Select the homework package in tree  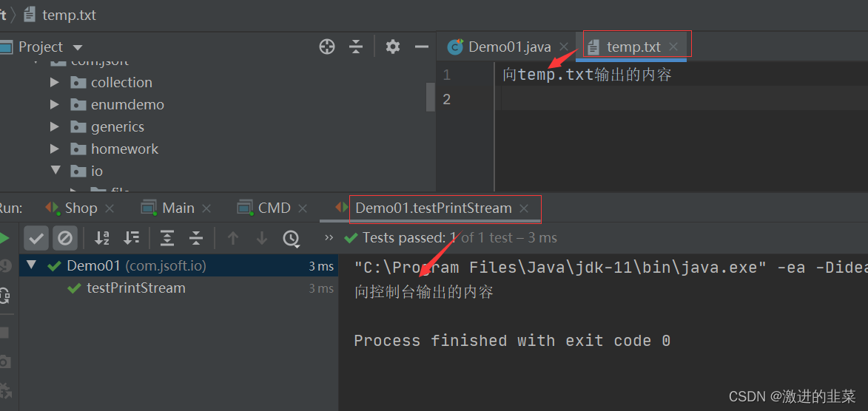tap(124, 149)
